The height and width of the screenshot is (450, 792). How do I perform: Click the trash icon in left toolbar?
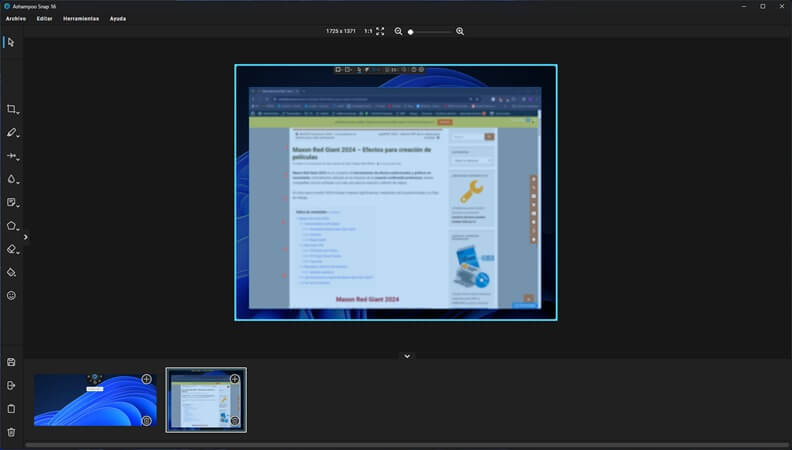pyautogui.click(x=11, y=432)
